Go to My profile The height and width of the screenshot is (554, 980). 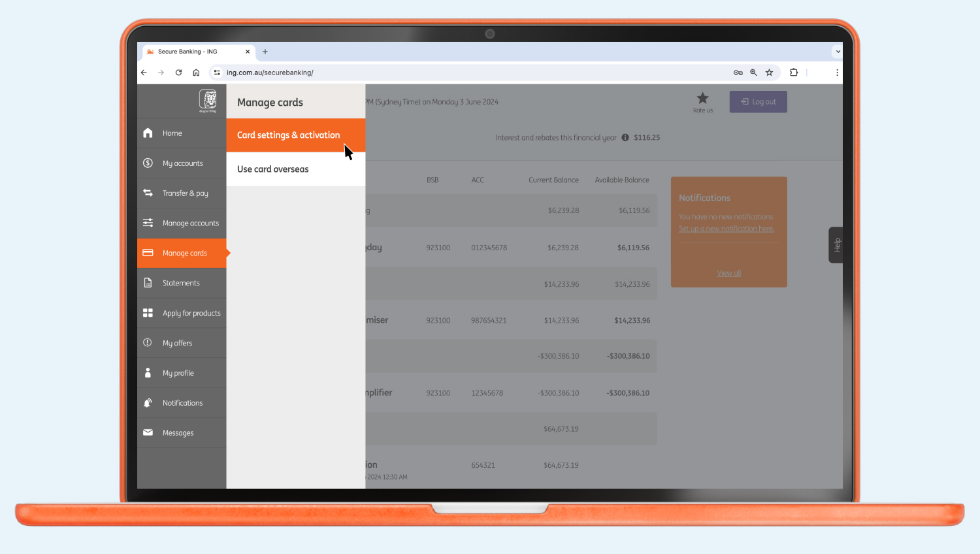click(178, 374)
